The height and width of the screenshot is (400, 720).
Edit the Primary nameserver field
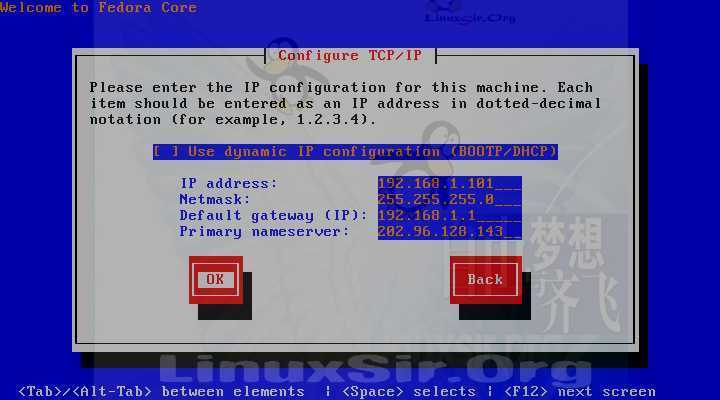point(450,231)
